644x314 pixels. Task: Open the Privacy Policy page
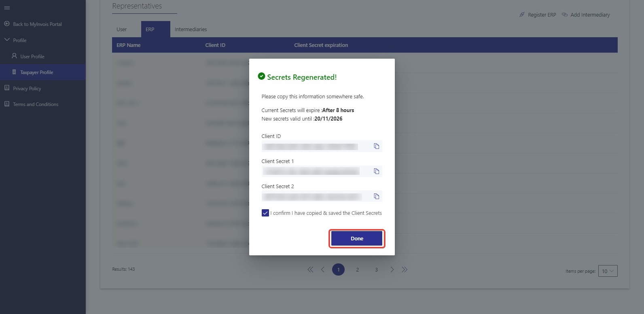click(x=27, y=88)
